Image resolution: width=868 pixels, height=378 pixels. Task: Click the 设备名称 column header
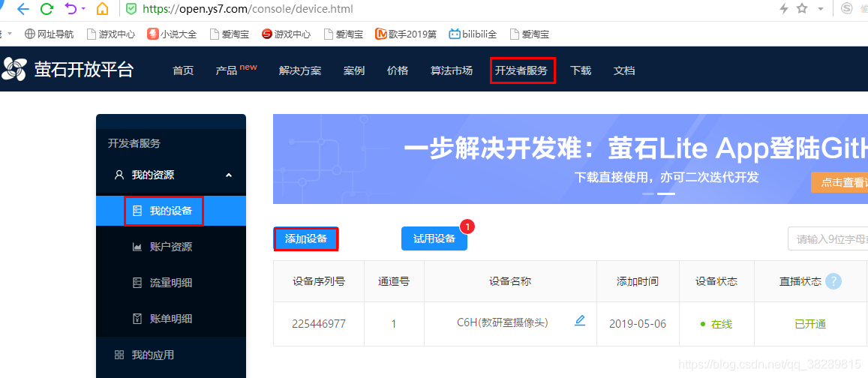pyautogui.click(x=510, y=281)
